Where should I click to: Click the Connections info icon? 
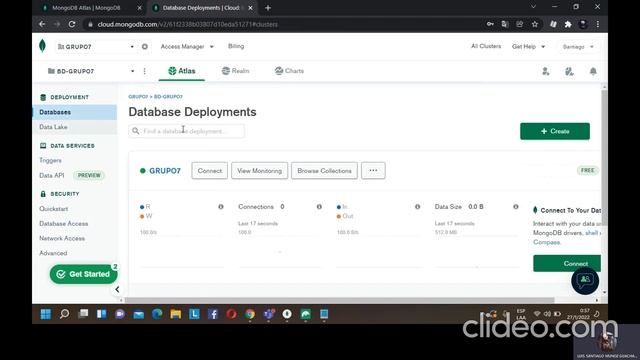coord(319,207)
